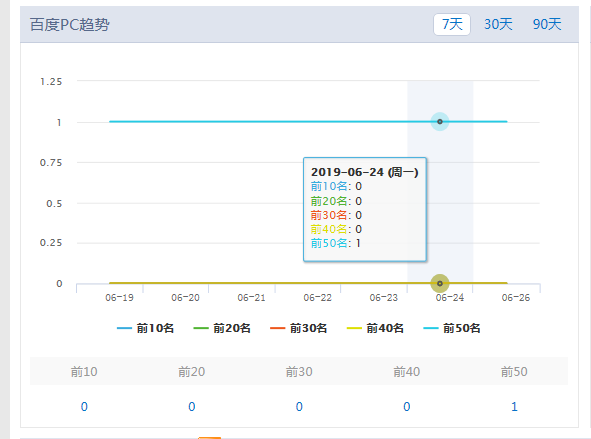
Task: Toggle the 前20名 legend series
Action: [222, 328]
